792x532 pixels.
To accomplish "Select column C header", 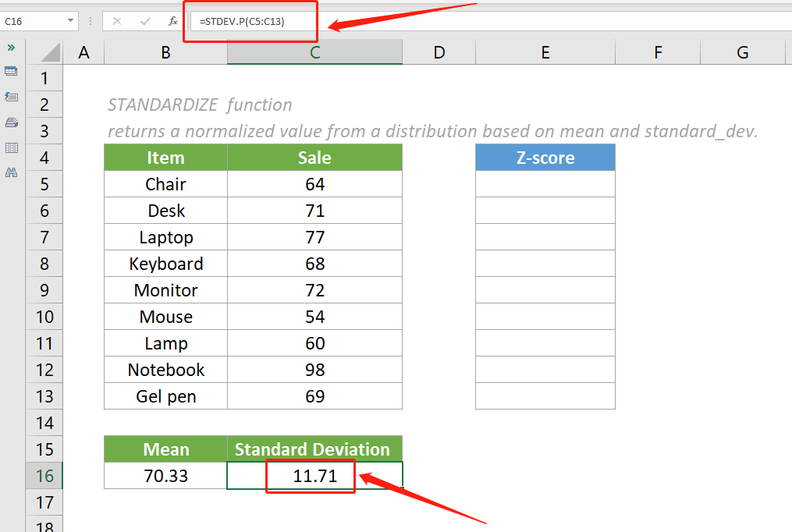I will [x=314, y=53].
